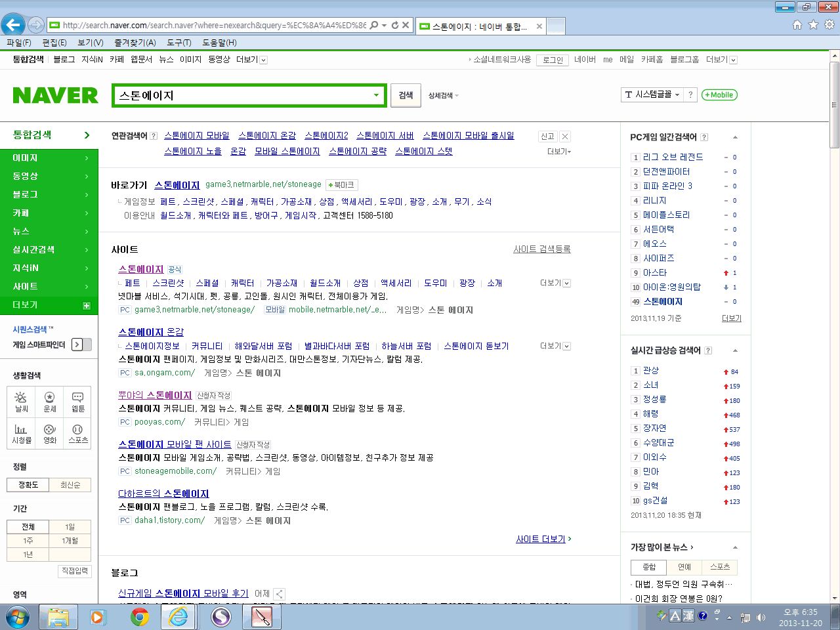Open the 시스템글꼴 font dropdown

click(x=652, y=94)
